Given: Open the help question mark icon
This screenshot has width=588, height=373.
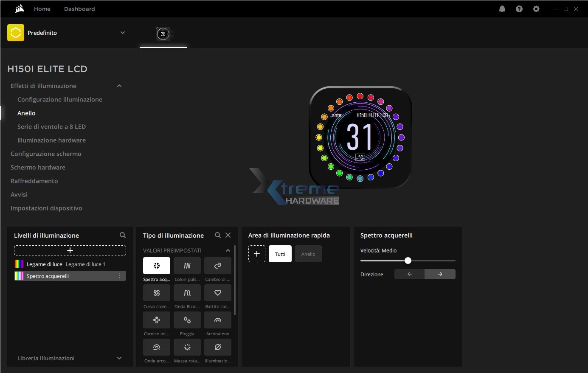Looking at the screenshot, I should (x=519, y=9).
